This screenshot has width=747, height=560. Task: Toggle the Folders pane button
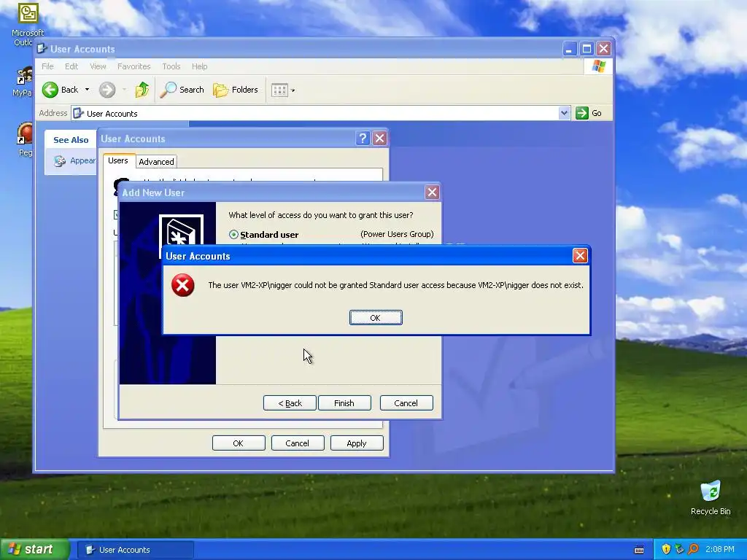click(236, 90)
